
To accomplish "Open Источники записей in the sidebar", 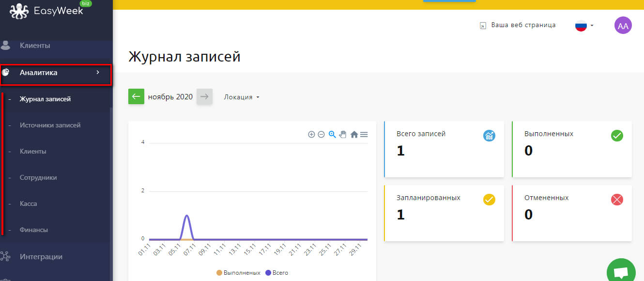I will click(x=50, y=125).
